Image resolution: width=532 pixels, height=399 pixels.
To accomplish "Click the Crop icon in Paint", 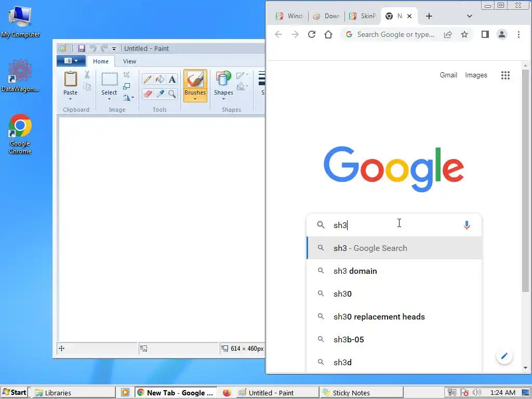I will pyautogui.click(x=127, y=75).
